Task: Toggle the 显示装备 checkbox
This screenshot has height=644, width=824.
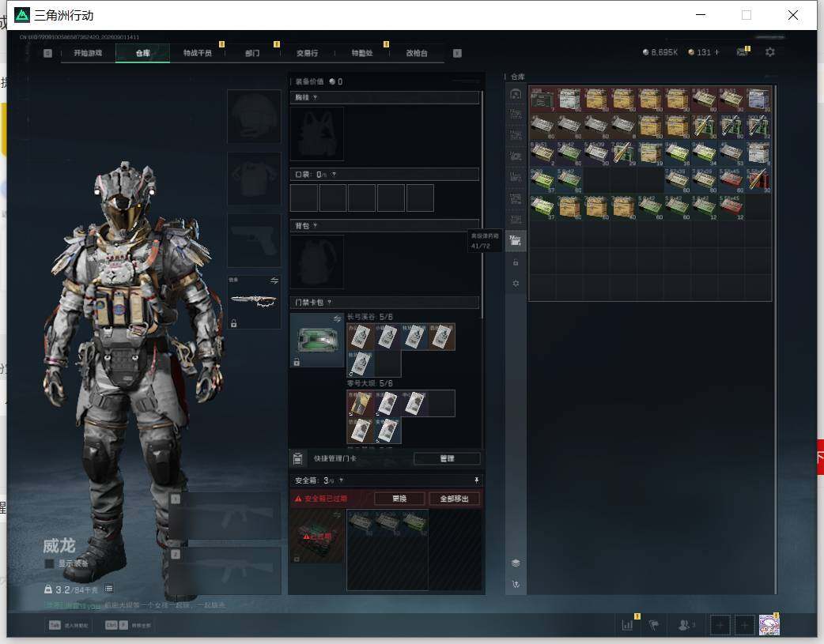Action: 49,563
